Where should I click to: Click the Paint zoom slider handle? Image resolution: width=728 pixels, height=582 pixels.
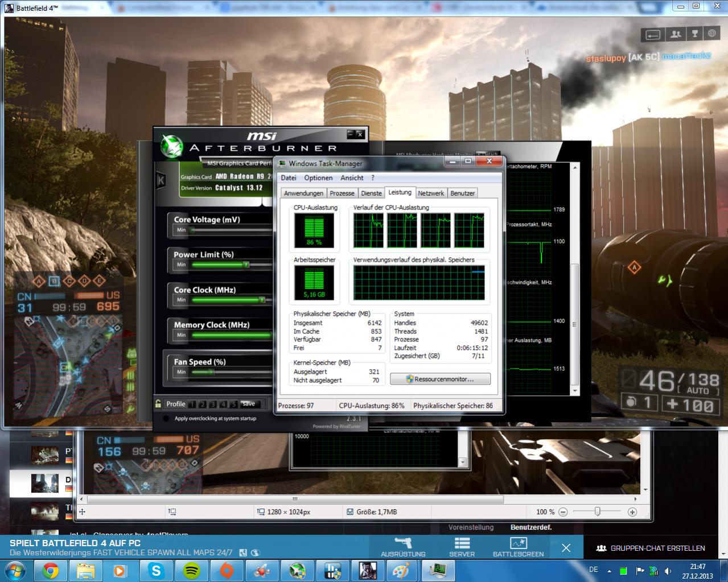[x=597, y=512]
